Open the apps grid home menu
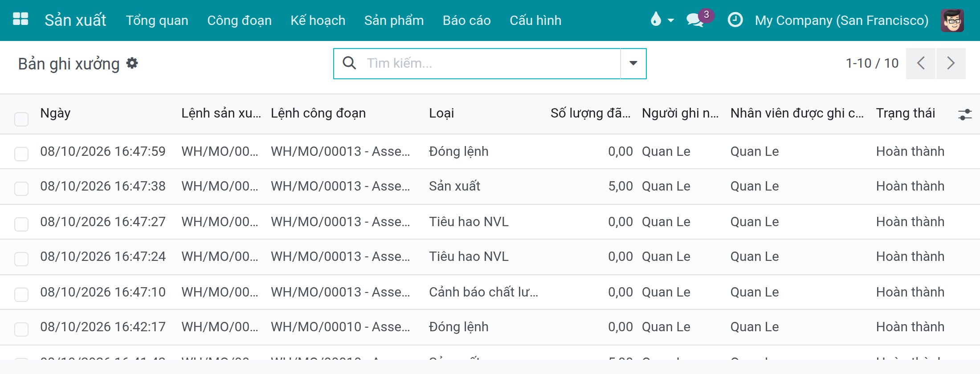 (20, 19)
